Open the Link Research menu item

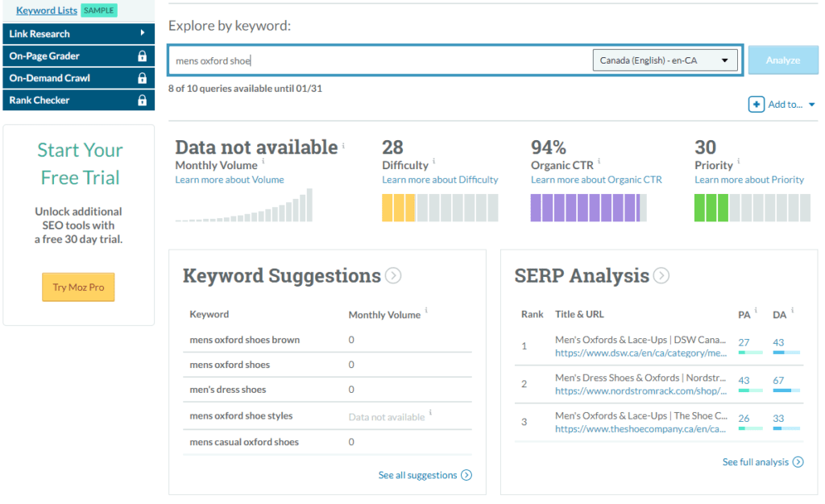coord(78,34)
